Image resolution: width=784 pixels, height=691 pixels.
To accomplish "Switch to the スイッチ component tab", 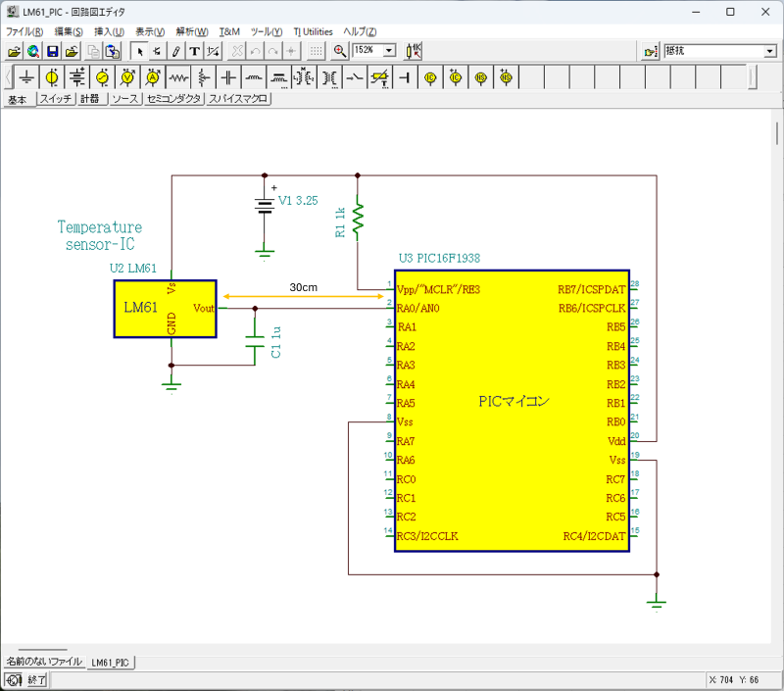I will [55, 99].
